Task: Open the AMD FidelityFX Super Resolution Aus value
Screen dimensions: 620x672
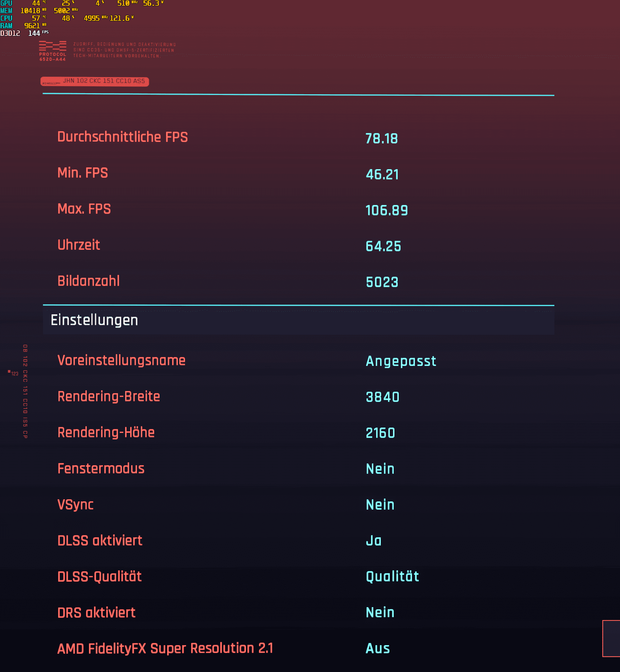Action: (378, 648)
